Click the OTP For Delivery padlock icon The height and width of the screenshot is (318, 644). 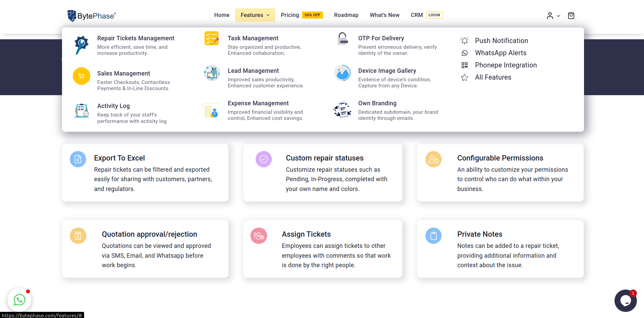pyautogui.click(x=343, y=39)
